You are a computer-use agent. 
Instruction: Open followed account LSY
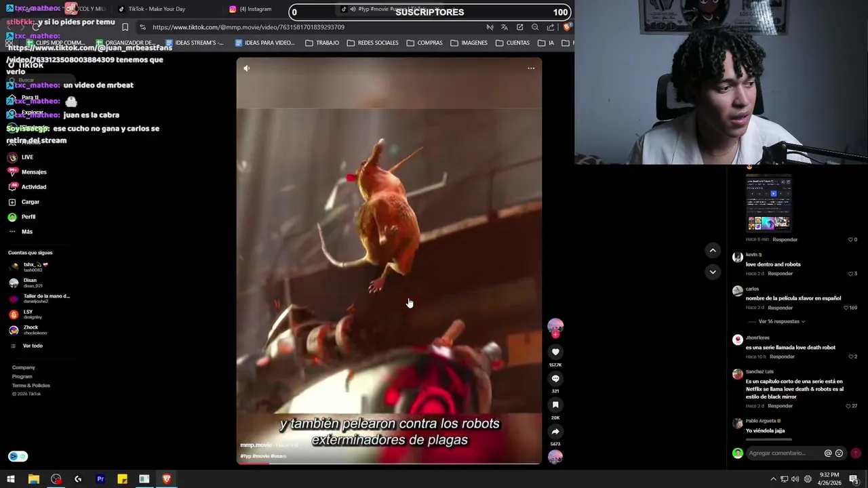28,314
